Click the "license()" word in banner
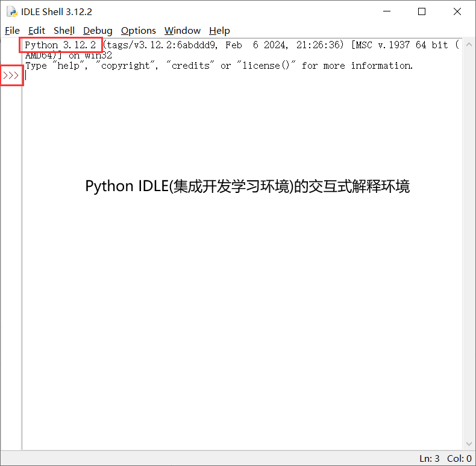This screenshot has width=476, height=466. click(x=266, y=66)
